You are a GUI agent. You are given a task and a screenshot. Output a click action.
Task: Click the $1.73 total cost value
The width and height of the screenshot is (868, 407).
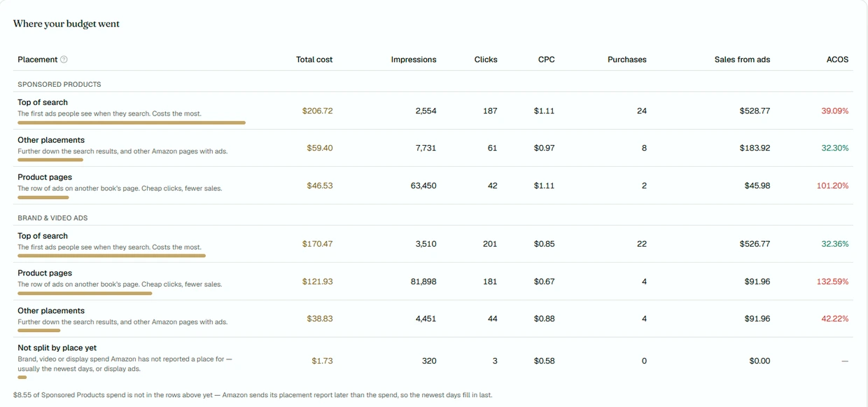point(322,361)
